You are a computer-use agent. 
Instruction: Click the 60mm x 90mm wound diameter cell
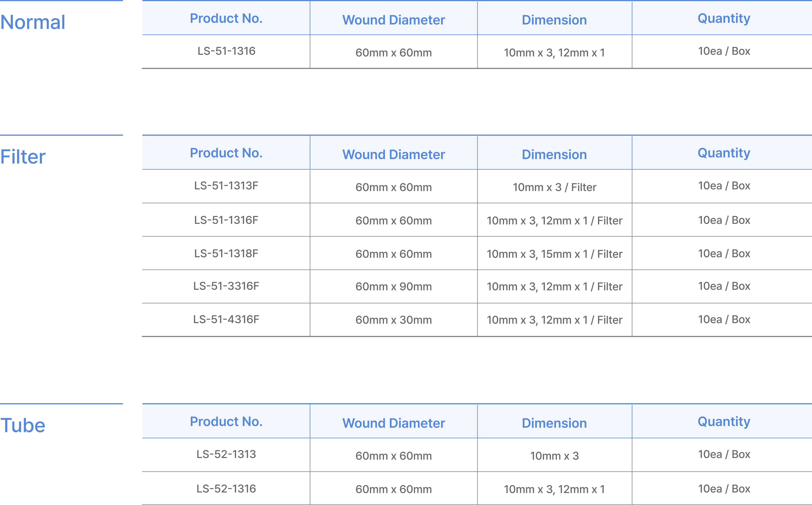coord(393,287)
